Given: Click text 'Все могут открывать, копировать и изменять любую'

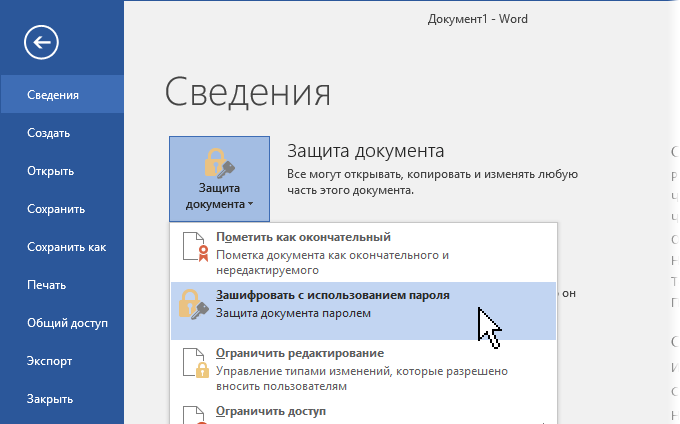Looking at the screenshot, I should pyautogui.click(x=432, y=174).
